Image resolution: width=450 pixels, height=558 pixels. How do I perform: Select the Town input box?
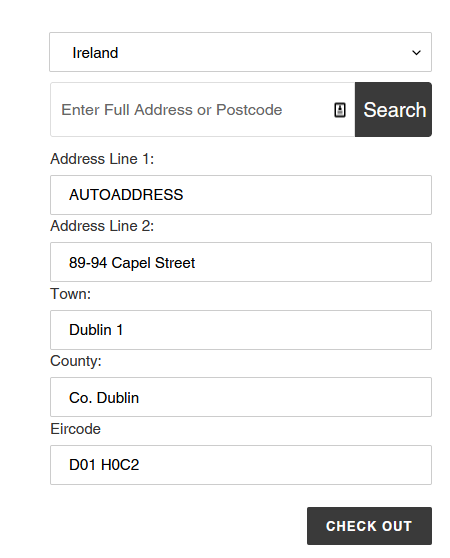(241, 330)
